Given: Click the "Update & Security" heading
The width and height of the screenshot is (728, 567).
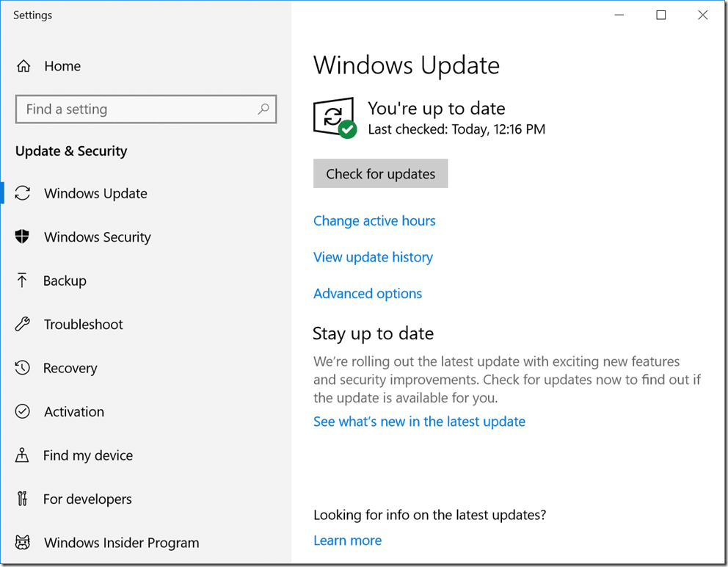Looking at the screenshot, I should [x=71, y=151].
